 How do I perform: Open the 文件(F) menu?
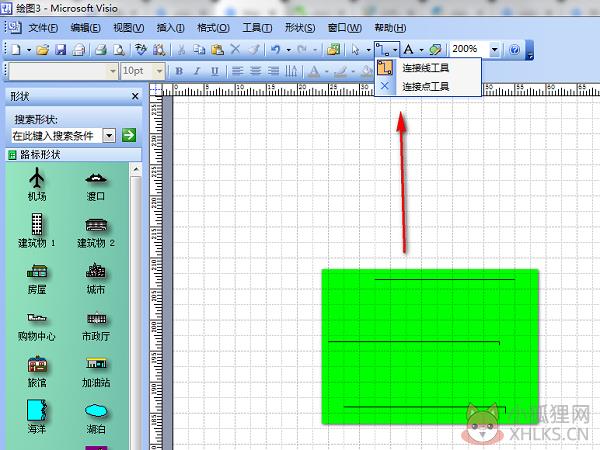[43, 28]
